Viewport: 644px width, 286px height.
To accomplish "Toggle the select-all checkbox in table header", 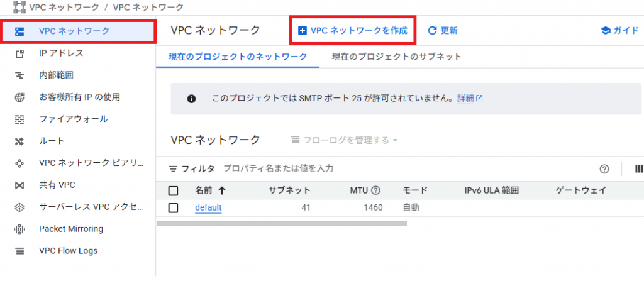I will point(174,190).
